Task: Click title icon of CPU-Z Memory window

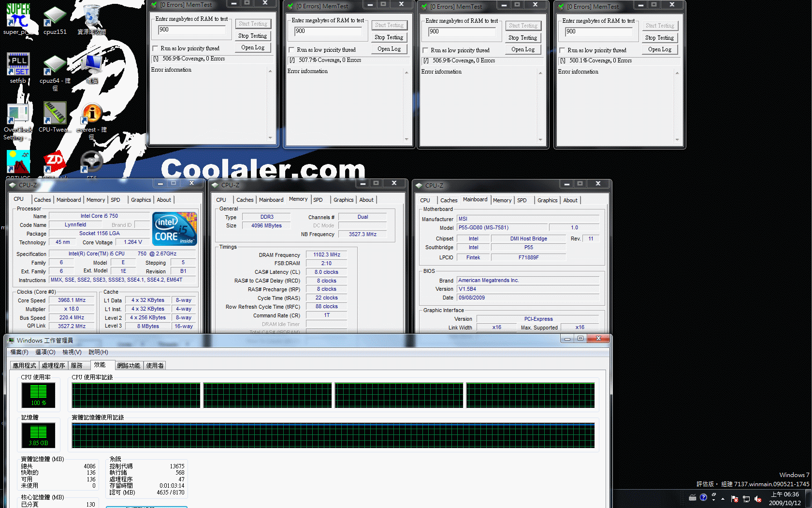Action: pos(215,185)
